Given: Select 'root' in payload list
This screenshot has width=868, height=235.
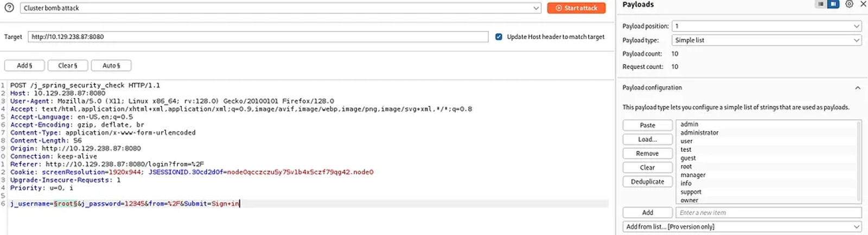Looking at the screenshot, I should click(686, 167).
